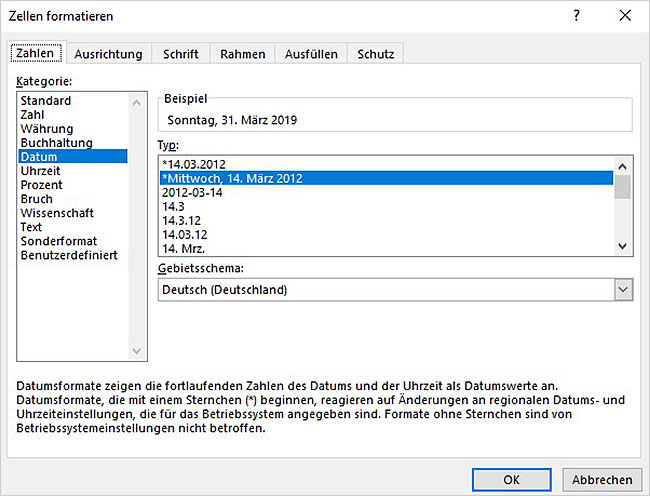Click the Abbrechen button
Viewport: 650px width, 496px height.
click(602, 479)
